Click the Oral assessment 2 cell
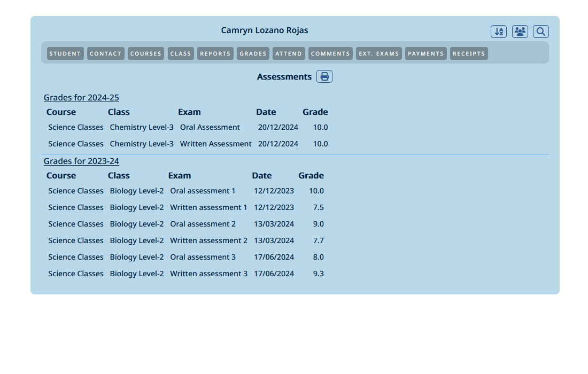 [x=203, y=224]
